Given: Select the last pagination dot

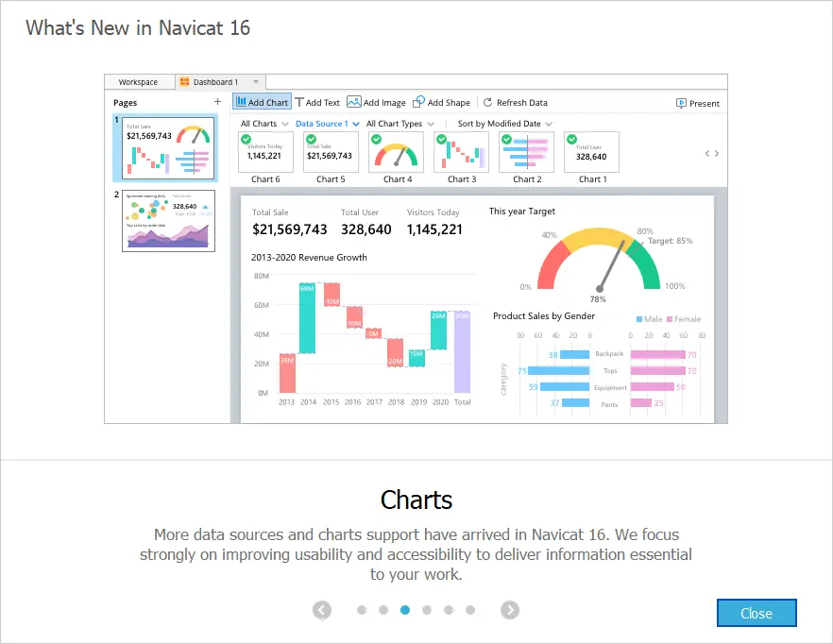Looking at the screenshot, I should [x=470, y=610].
